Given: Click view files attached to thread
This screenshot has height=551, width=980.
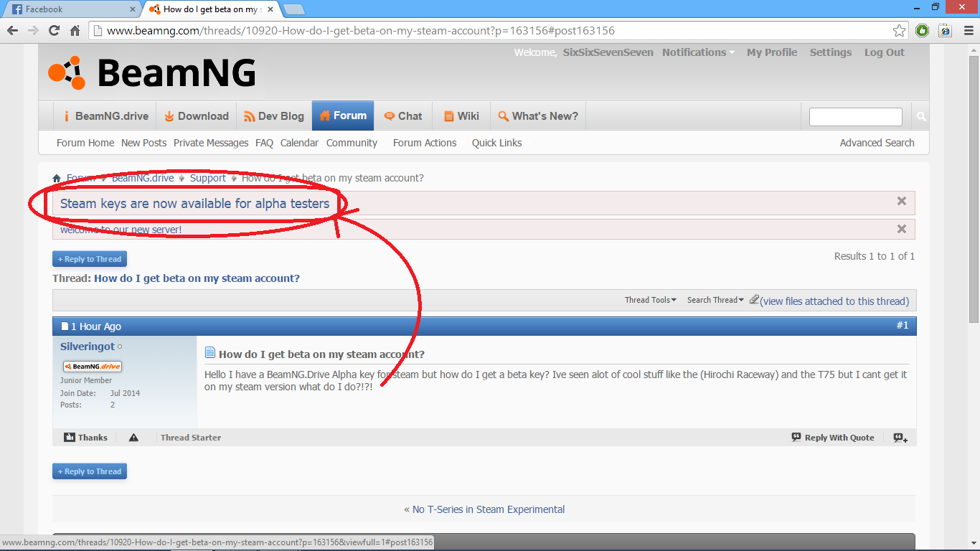Looking at the screenshot, I should click(x=834, y=301).
